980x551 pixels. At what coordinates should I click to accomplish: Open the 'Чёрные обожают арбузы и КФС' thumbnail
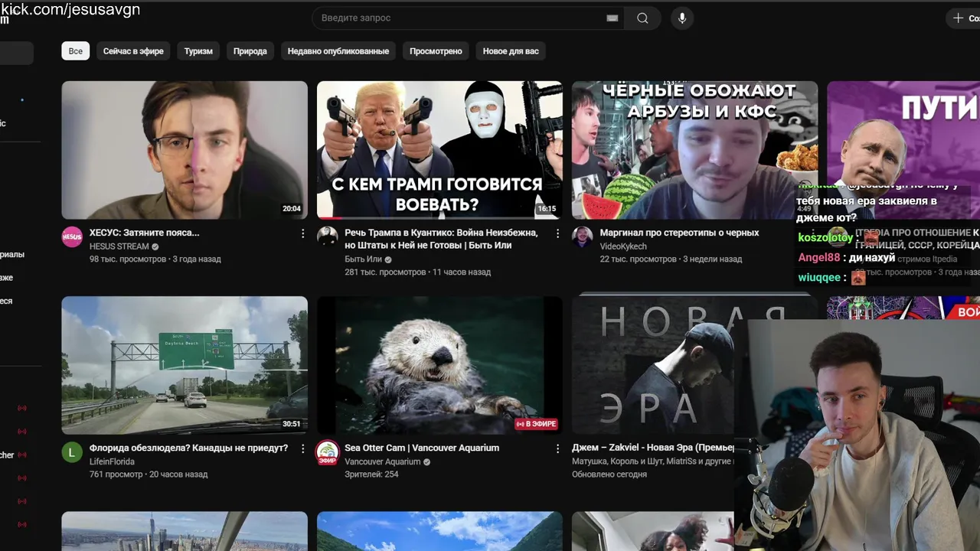coord(694,150)
